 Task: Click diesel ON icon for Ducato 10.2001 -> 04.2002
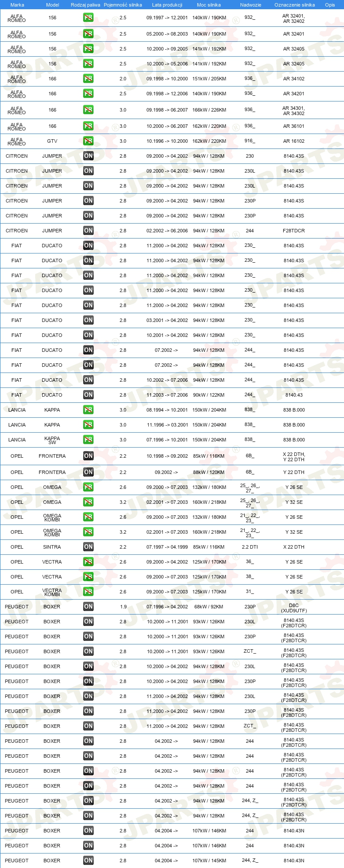coord(88,335)
